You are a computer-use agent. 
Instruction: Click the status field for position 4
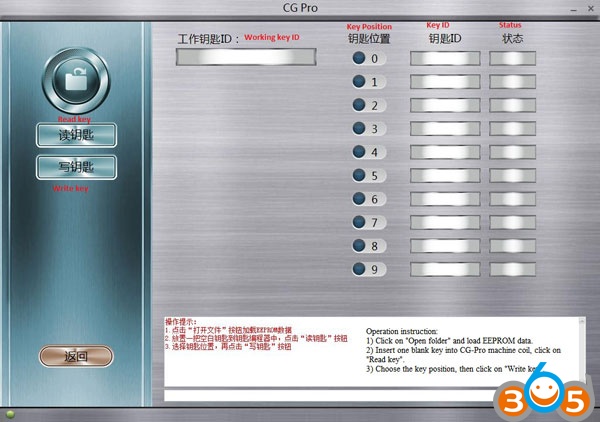[x=512, y=152]
